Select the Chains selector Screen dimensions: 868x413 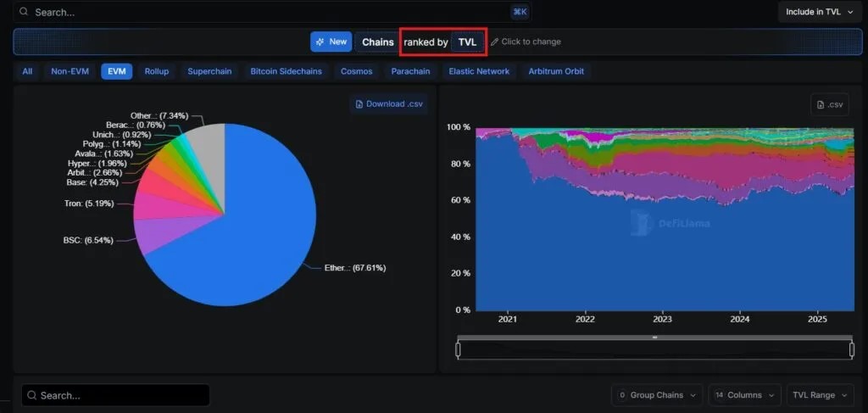click(x=377, y=42)
